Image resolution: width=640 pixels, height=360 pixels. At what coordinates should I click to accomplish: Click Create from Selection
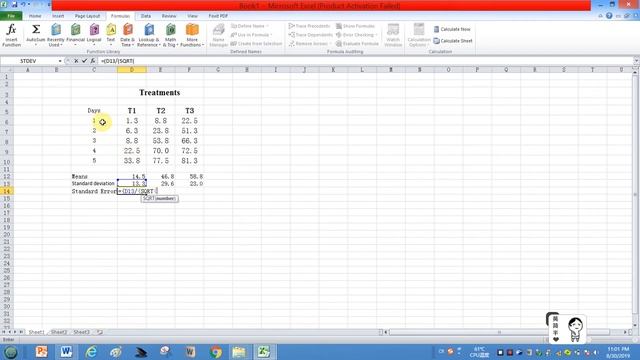[x=256, y=44]
